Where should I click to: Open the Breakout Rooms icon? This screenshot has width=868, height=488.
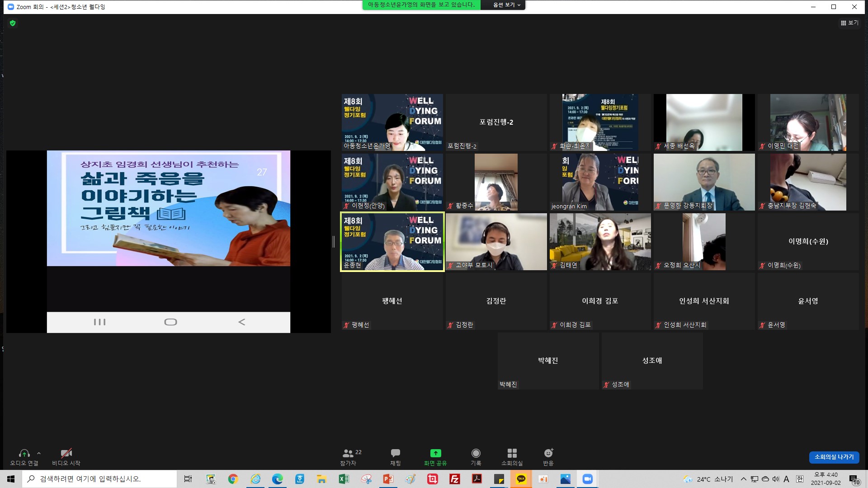(x=512, y=453)
